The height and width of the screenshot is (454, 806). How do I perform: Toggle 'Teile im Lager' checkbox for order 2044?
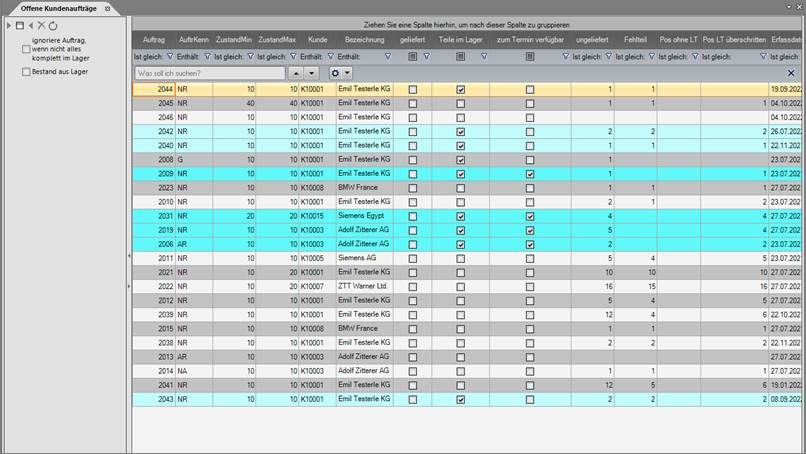click(x=460, y=89)
